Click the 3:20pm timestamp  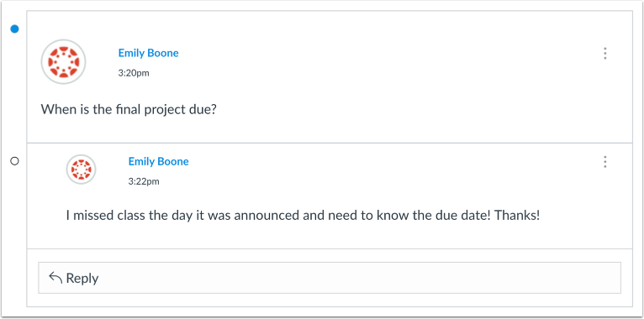(134, 73)
